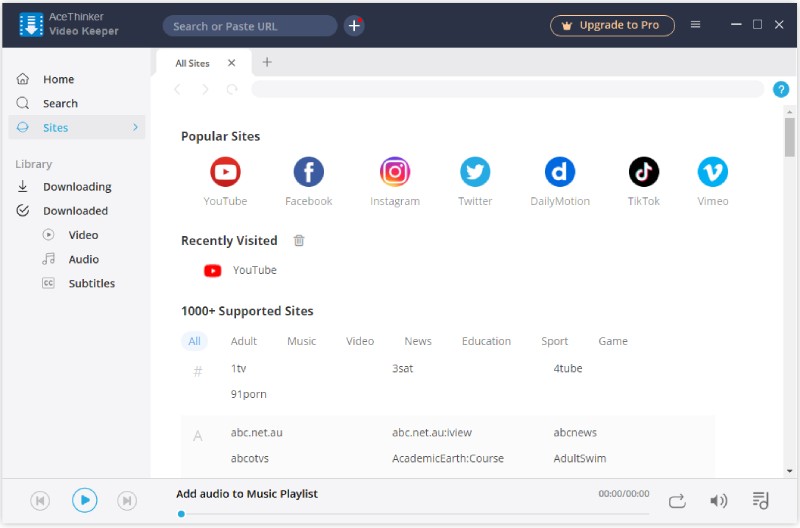Select the Music category filter
800x528 pixels.
click(301, 341)
